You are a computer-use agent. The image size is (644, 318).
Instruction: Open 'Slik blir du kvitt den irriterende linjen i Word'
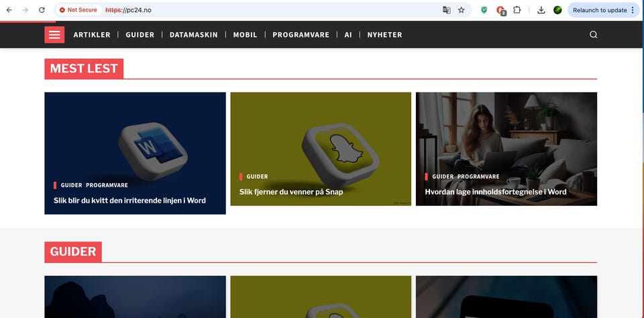(129, 201)
